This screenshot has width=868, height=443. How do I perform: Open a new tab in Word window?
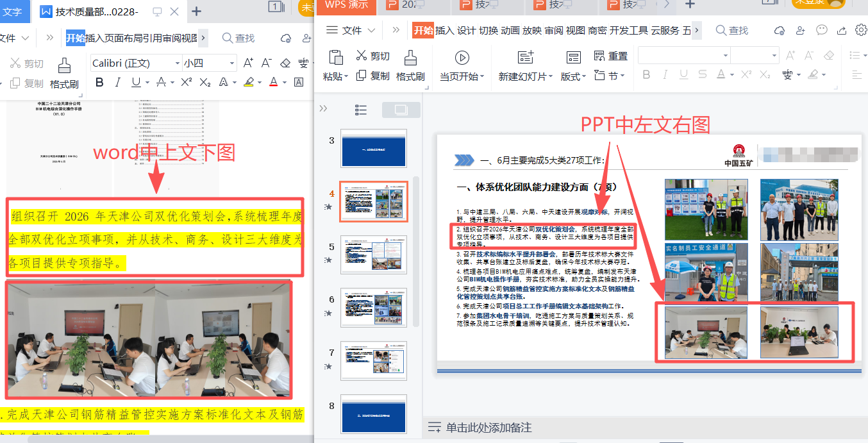tap(197, 12)
